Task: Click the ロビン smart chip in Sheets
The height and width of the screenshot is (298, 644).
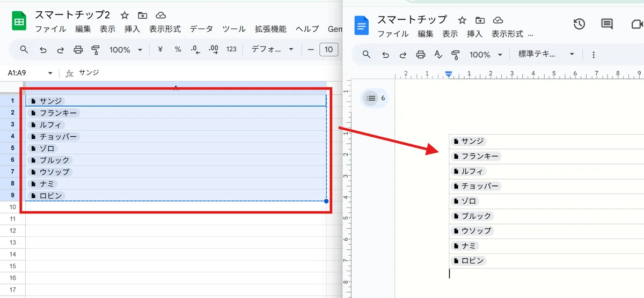Action: tap(47, 195)
